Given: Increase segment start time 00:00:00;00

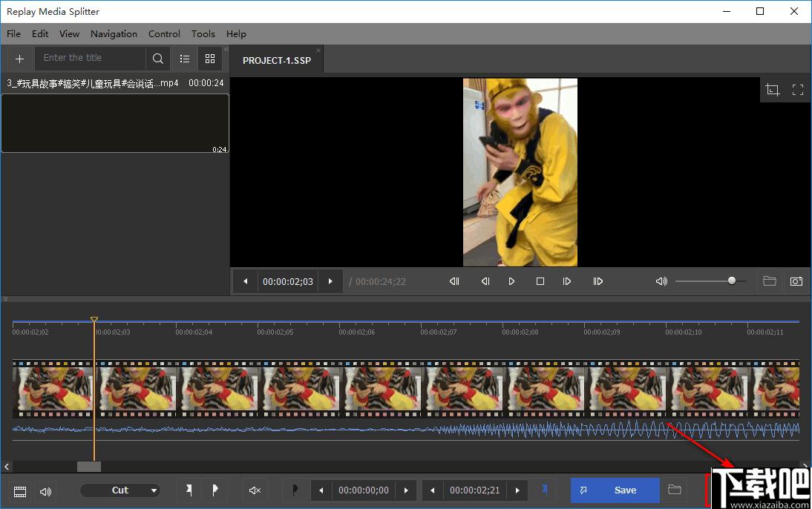Looking at the screenshot, I should (406, 490).
